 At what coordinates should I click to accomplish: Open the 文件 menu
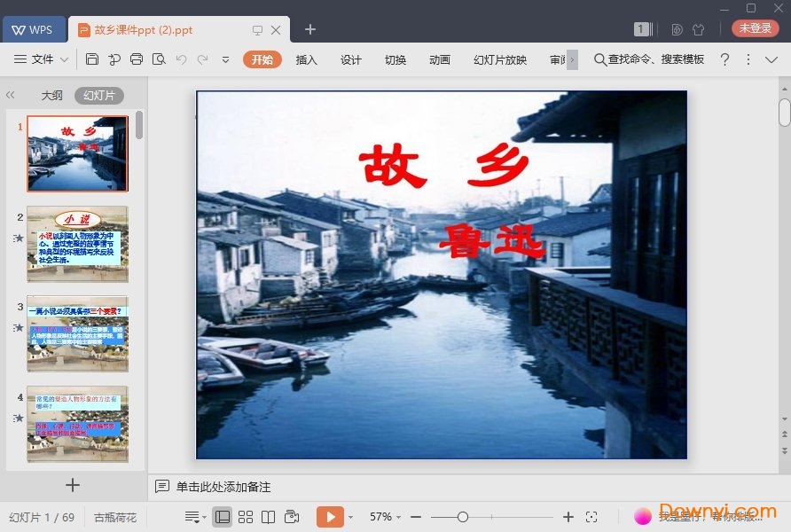(43, 59)
